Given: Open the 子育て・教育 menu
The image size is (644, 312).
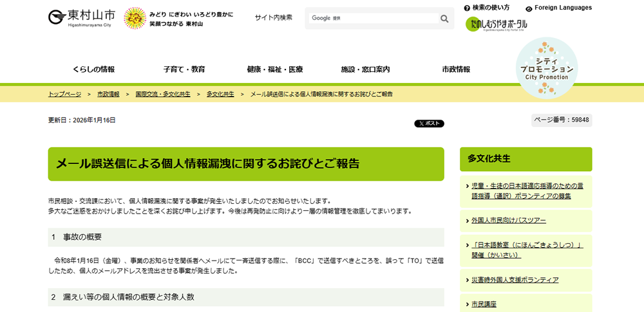Looking at the screenshot, I should point(184,69).
